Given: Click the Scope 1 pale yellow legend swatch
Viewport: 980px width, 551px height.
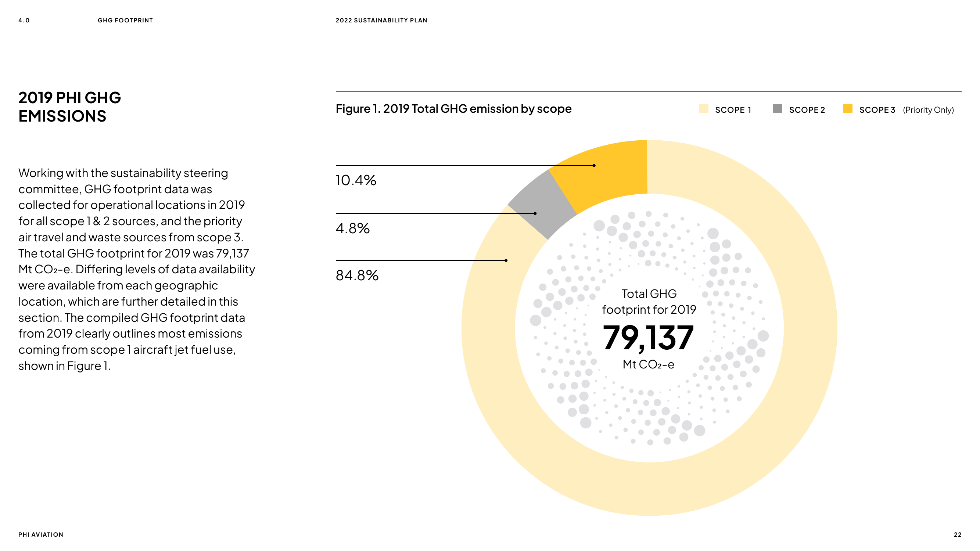Looking at the screenshot, I should [x=703, y=109].
